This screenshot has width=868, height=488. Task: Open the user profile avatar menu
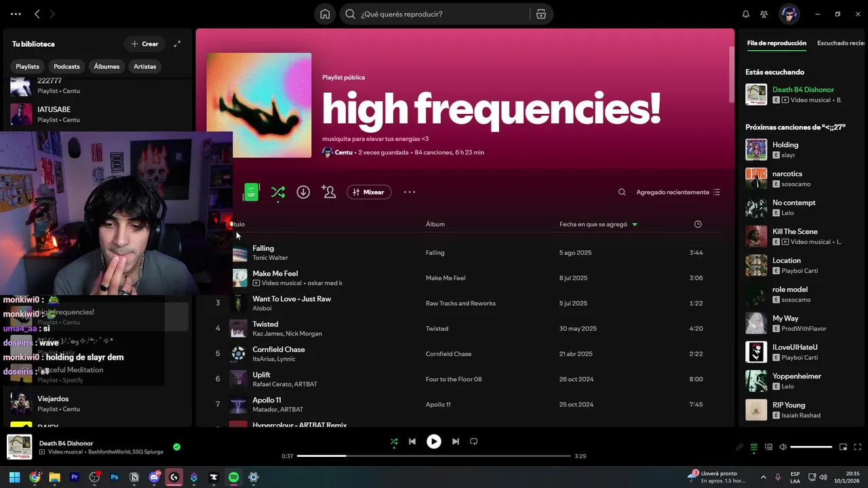[x=789, y=14]
